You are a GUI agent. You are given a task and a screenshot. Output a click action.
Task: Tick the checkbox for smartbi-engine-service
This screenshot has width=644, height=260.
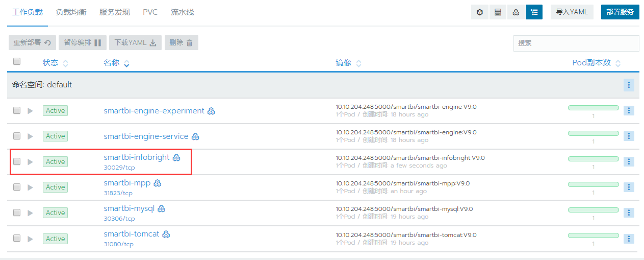17,136
